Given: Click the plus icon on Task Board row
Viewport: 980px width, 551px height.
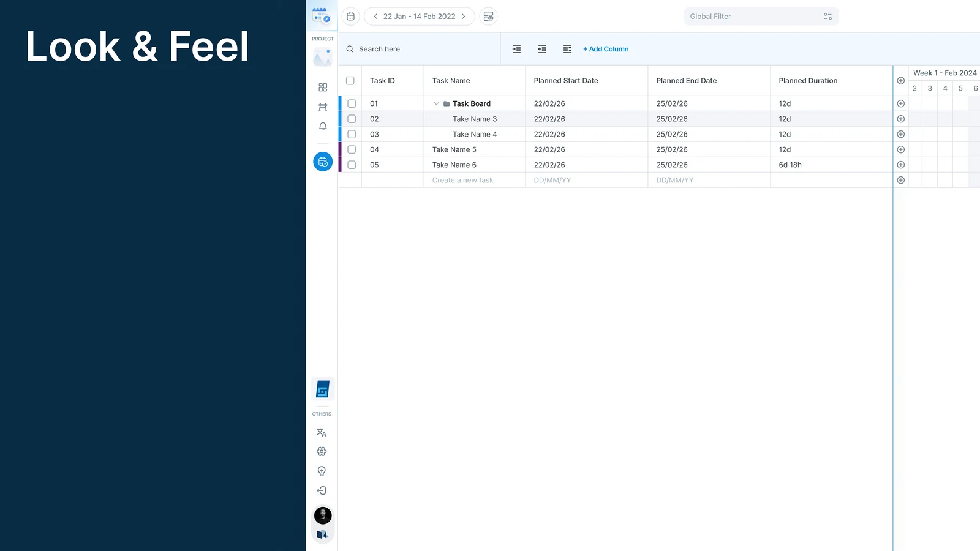Looking at the screenshot, I should click(x=900, y=103).
